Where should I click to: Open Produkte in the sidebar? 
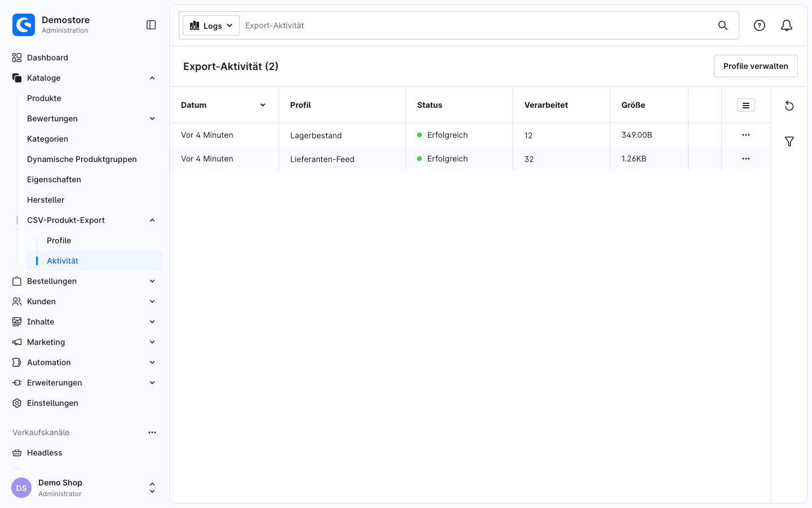(x=44, y=98)
